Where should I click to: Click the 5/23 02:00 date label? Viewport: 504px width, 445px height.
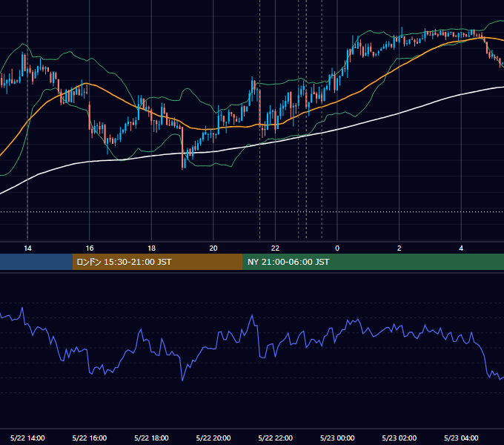(399, 438)
